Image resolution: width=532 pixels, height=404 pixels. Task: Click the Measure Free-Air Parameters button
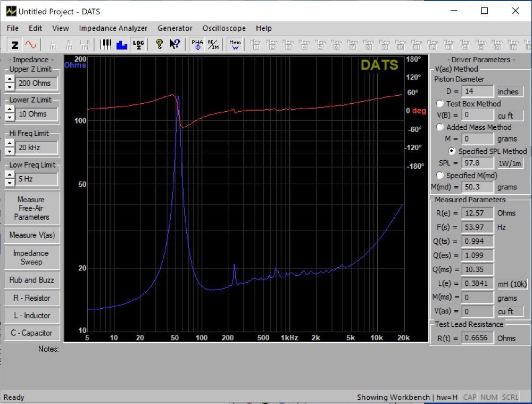click(32, 208)
